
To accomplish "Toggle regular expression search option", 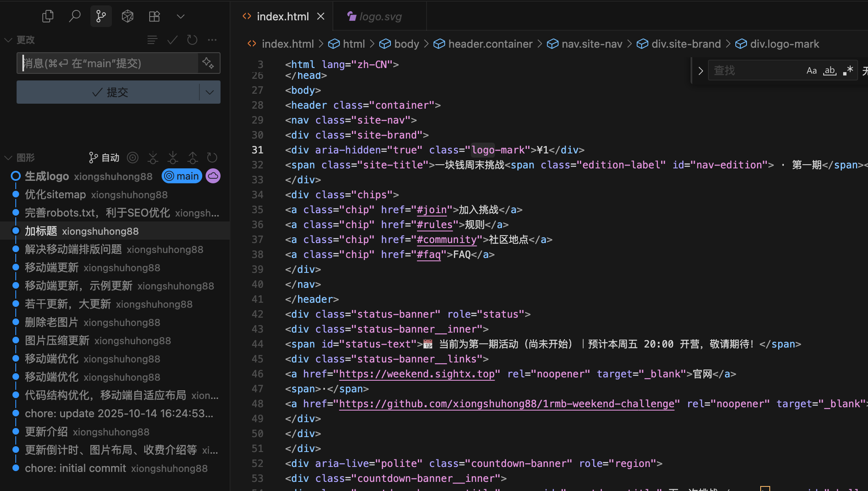I will point(848,71).
